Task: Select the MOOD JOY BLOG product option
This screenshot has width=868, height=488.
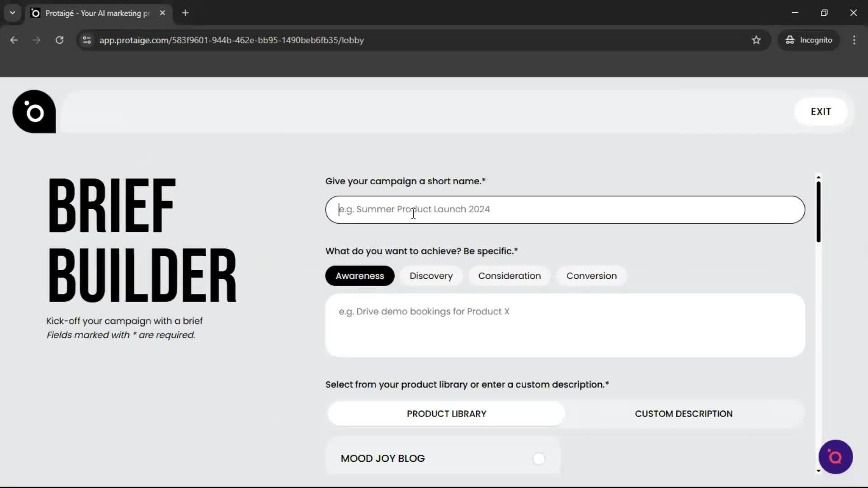Action: point(539,458)
